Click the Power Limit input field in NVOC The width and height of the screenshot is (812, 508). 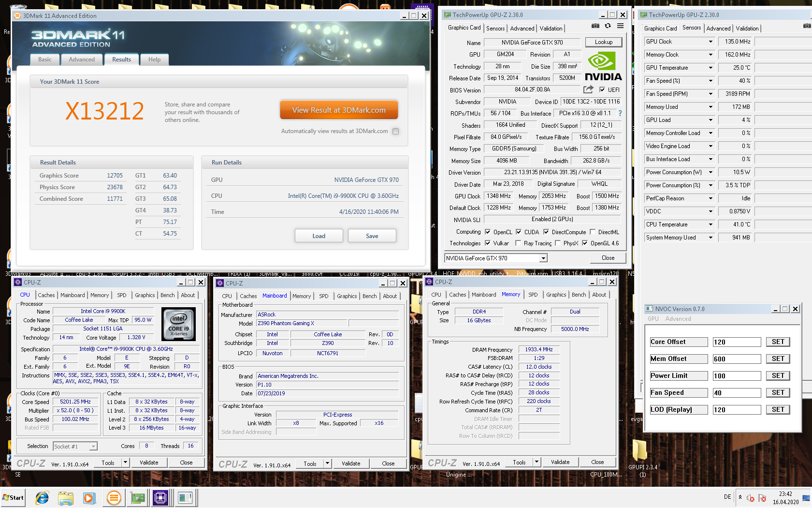click(737, 376)
